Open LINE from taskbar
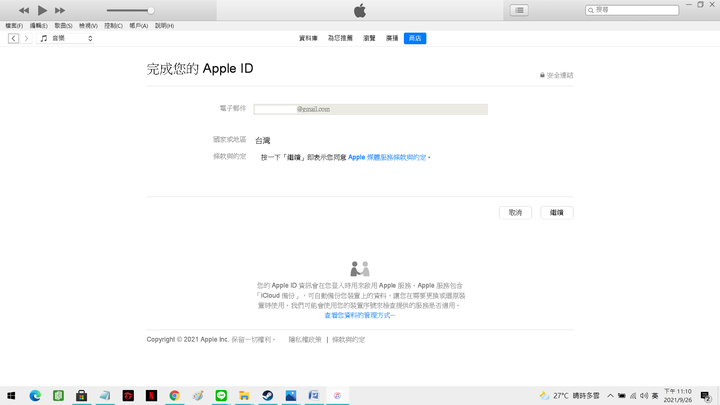720x405 pixels. (x=221, y=395)
